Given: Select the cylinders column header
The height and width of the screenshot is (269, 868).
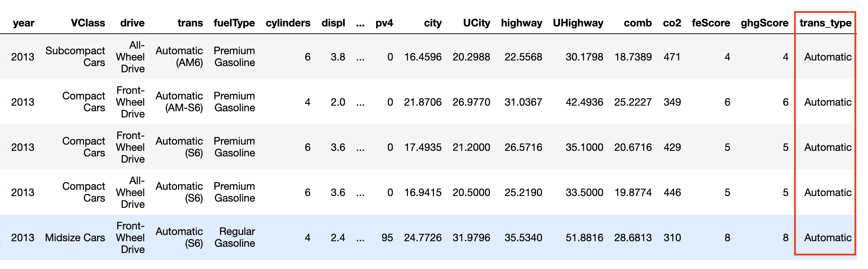Looking at the screenshot, I should point(288,23).
